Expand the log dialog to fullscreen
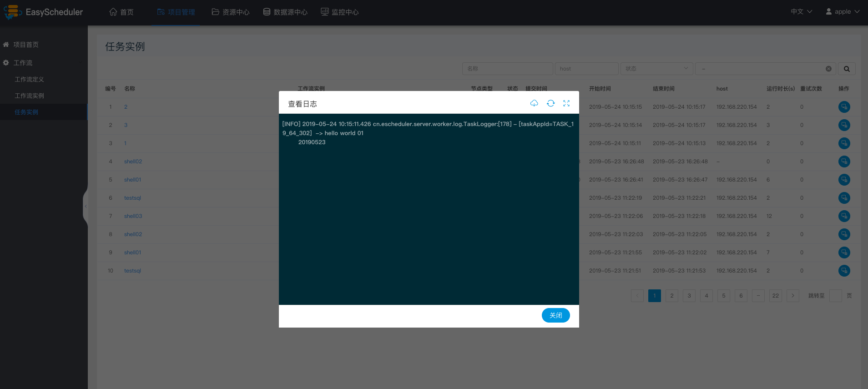The height and width of the screenshot is (389, 868). pyautogui.click(x=566, y=103)
